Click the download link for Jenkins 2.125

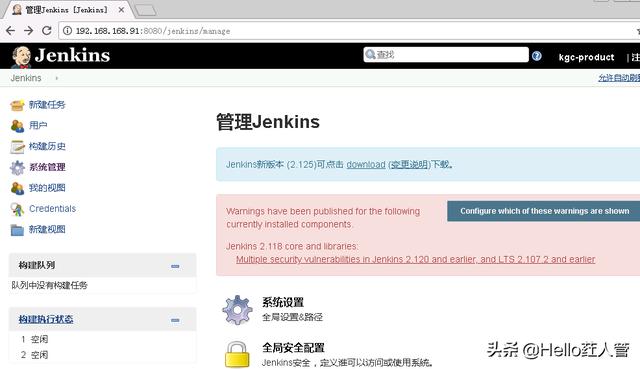tap(366, 164)
